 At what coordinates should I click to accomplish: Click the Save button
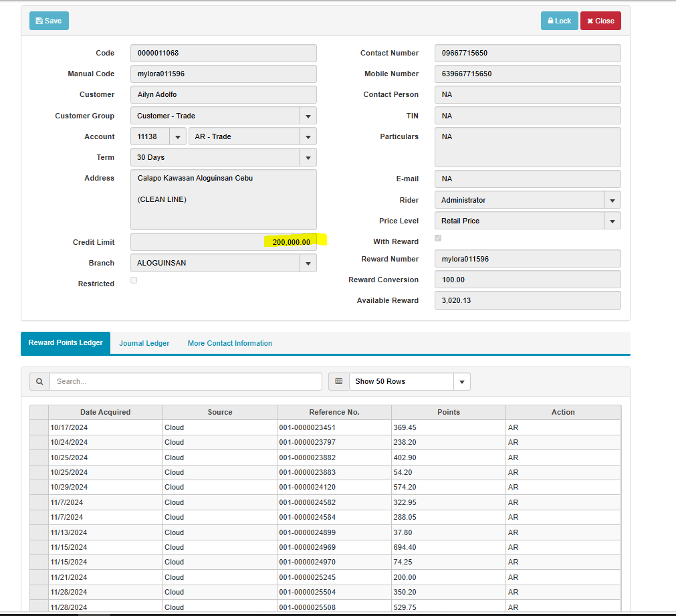(x=49, y=21)
